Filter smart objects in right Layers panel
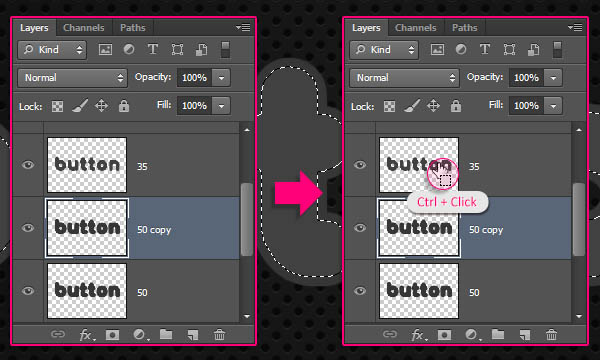600x360 pixels. click(x=533, y=49)
